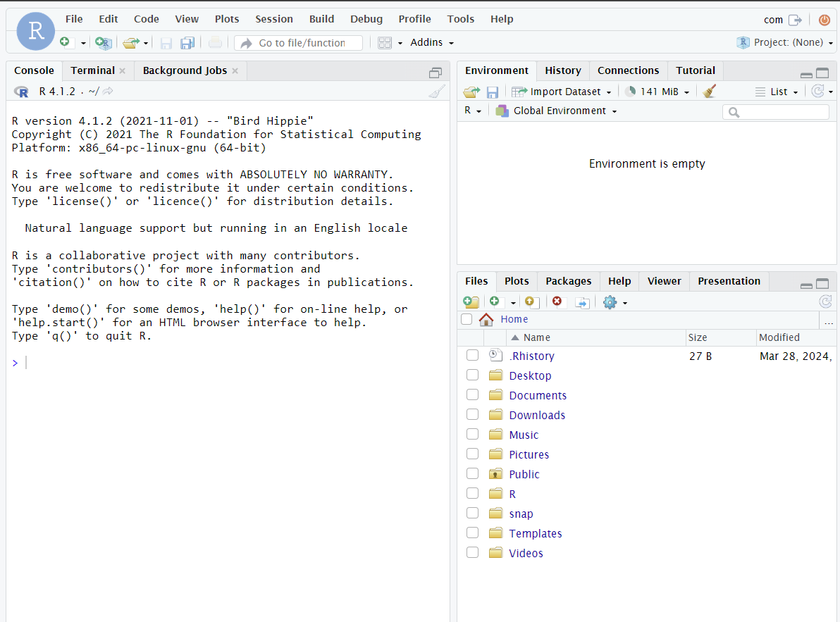Click the Files path ellipsis button

pos(828,321)
